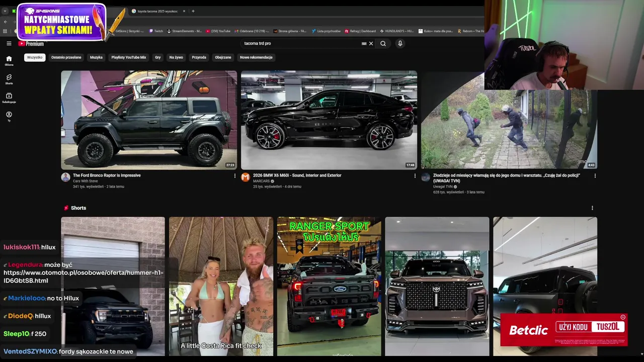Screen dimensions: 644x362
Task: Click the otomoto.pl hummer link in chat
Action: 84,277
